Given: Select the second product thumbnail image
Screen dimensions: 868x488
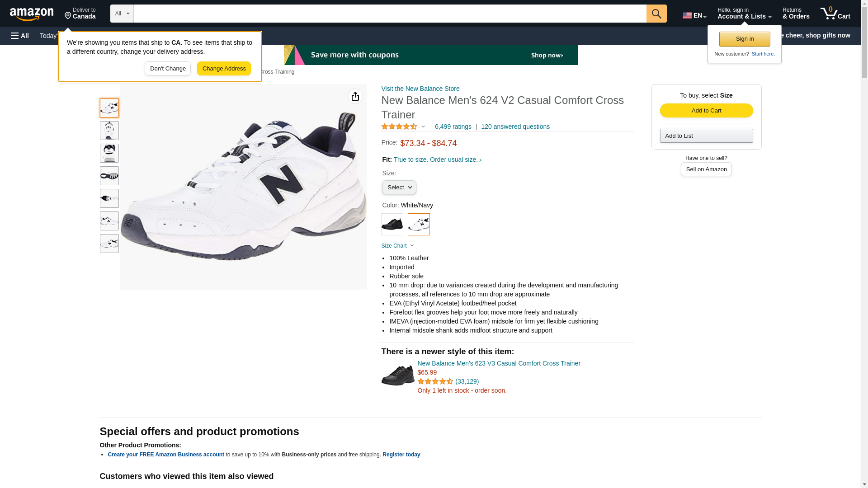Looking at the screenshot, I should [x=109, y=131].
